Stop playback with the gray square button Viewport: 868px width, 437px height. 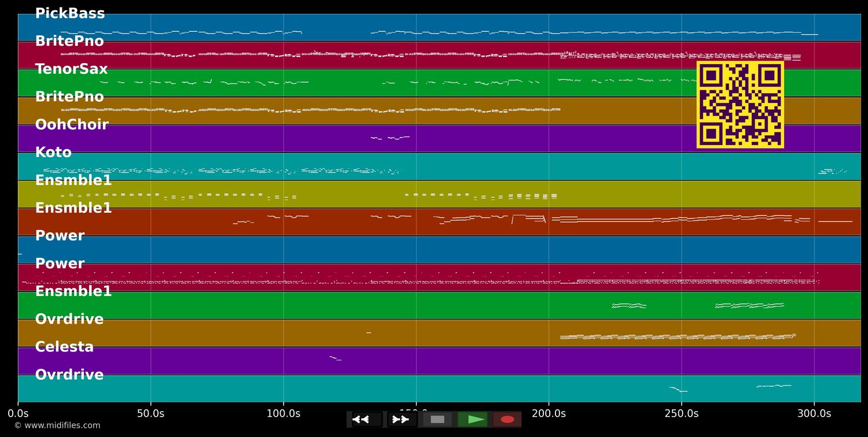[x=437, y=420]
